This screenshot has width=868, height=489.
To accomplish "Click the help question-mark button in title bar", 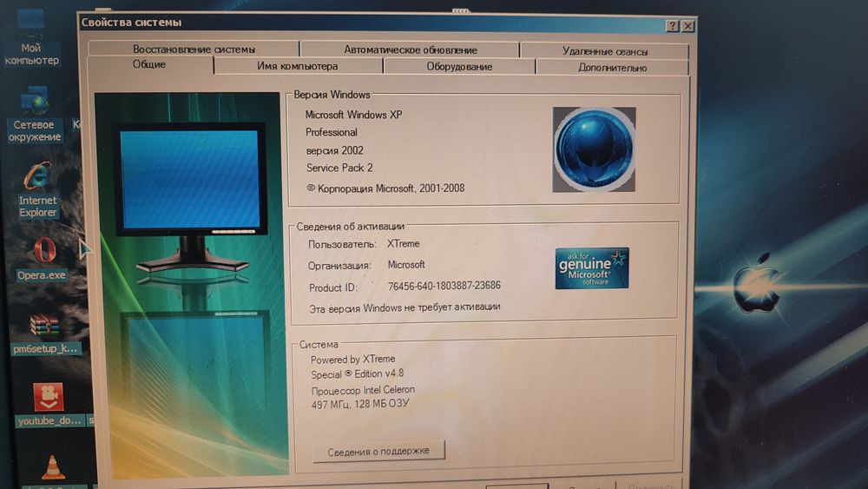I will 672,25.
